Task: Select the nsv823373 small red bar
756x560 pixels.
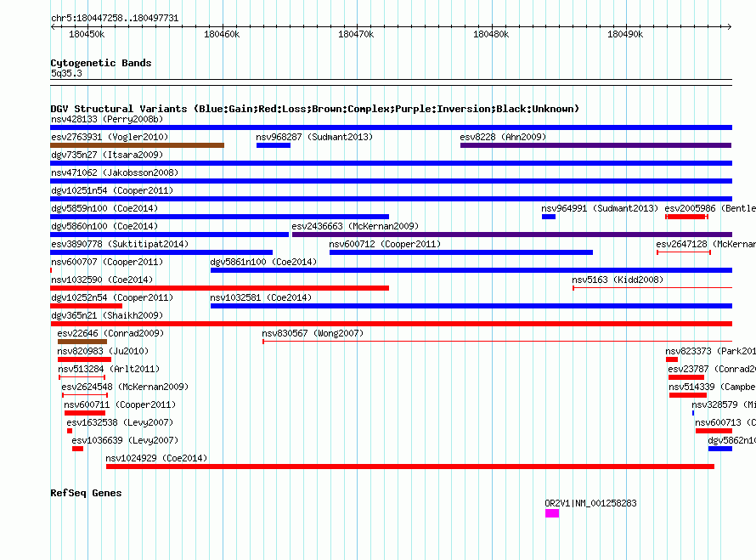Action: tap(672, 359)
